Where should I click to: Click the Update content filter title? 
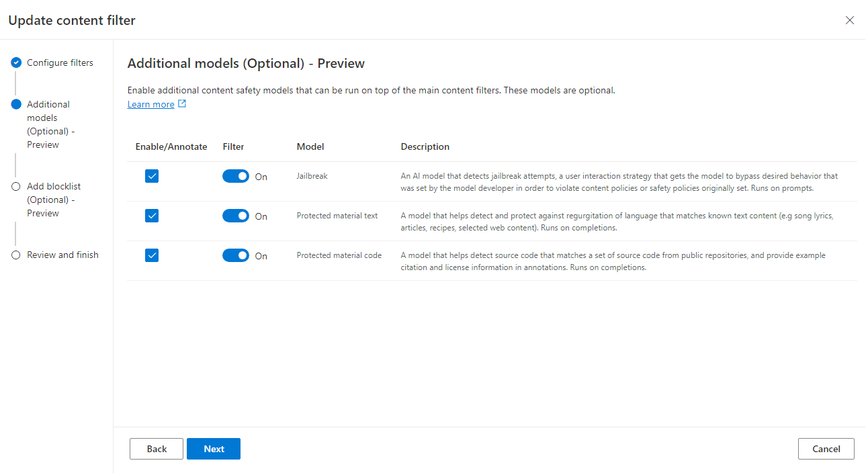click(72, 20)
